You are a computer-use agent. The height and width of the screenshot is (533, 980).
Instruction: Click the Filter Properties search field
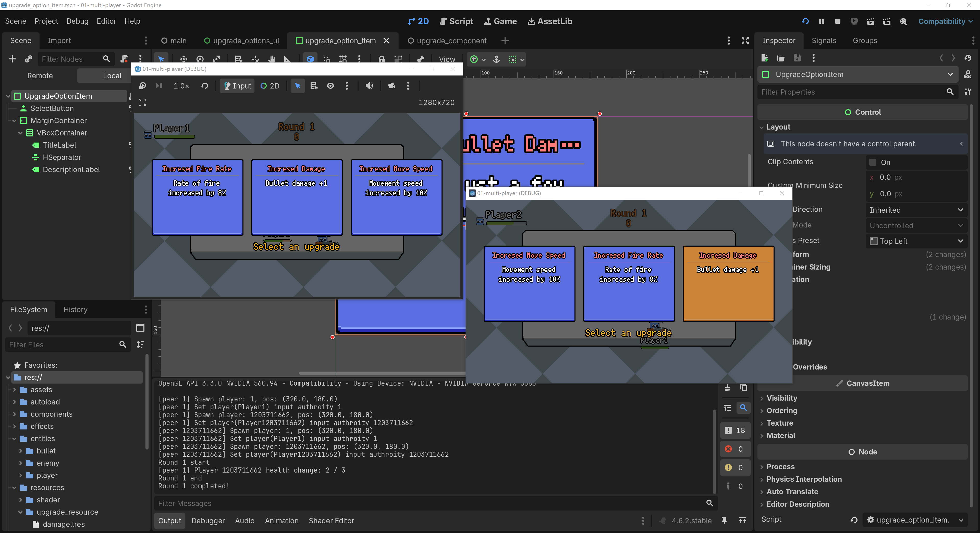click(852, 92)
